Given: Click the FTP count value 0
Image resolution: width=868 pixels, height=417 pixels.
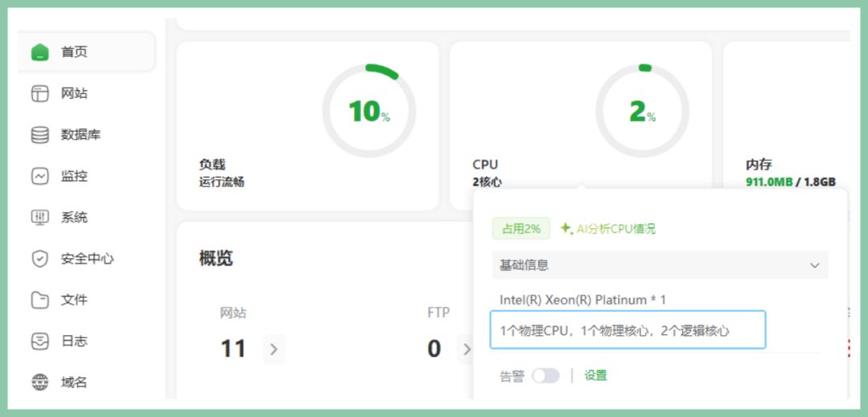Looking at the screenshot, I should [x=435, y=349].
